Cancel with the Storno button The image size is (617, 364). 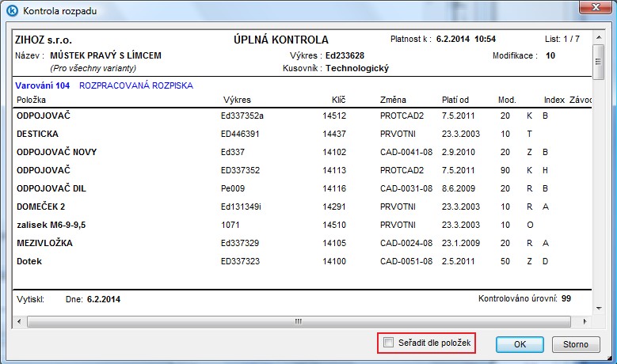click(x=576, y=344)
